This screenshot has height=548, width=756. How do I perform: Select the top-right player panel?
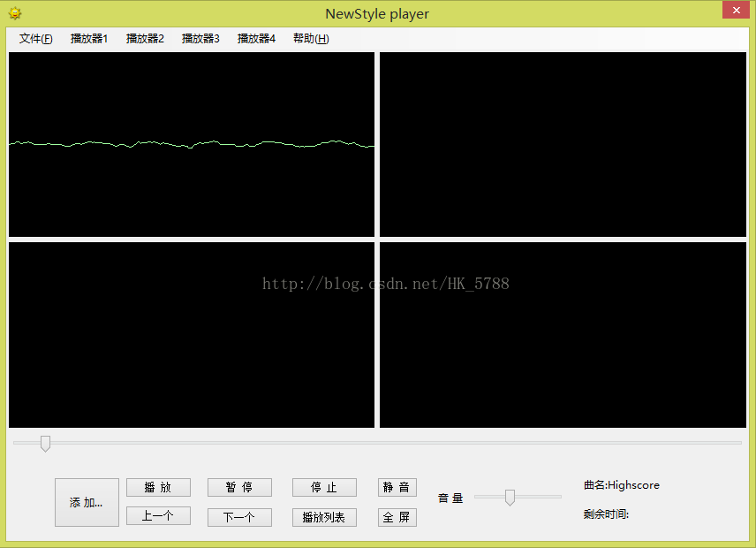coord(563,145)
